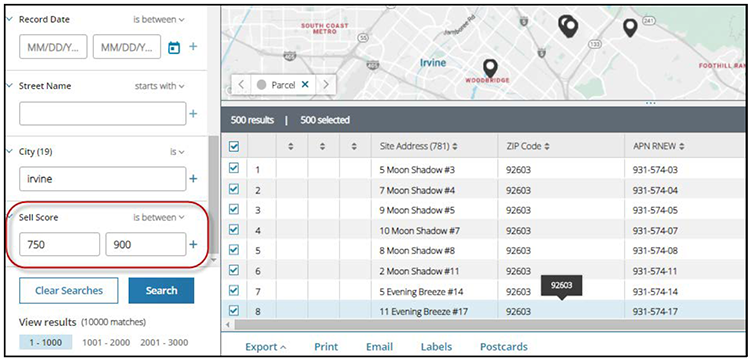Expand the Export options menu
Viewport: 750px width, 360px height.
tap(266, 347)
